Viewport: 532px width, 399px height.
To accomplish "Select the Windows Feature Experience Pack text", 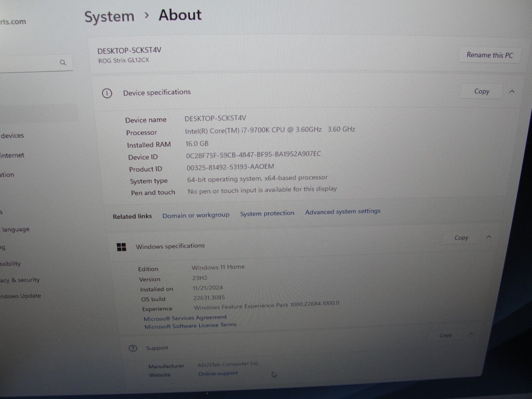I will (x=266, y=305).
